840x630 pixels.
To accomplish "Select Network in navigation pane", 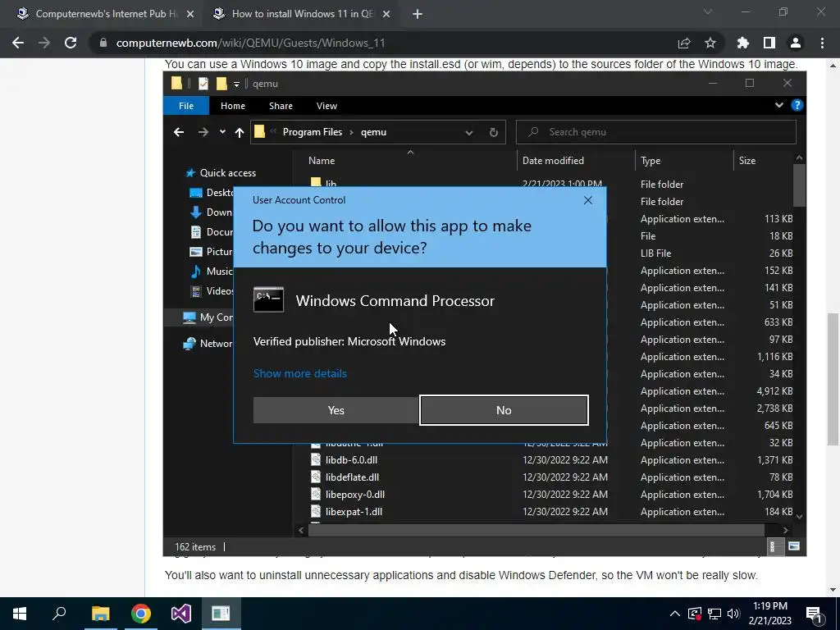I will click(x=208, y=344).
